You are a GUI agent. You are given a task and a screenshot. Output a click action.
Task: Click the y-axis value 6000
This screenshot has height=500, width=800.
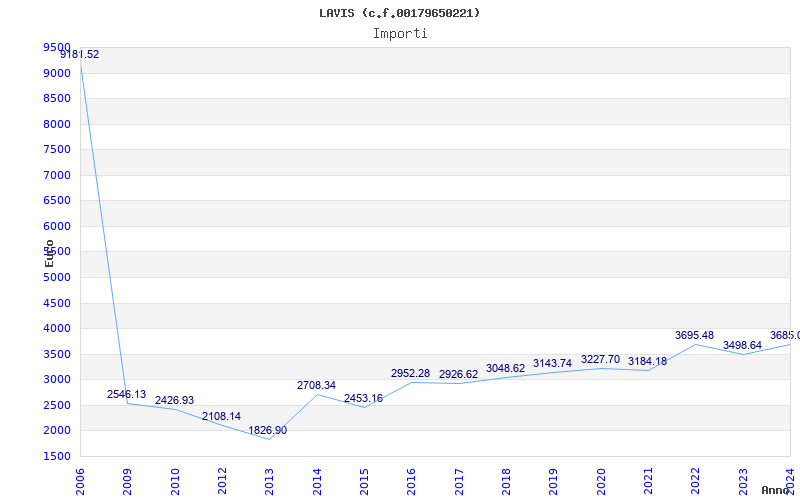(57, 226)
